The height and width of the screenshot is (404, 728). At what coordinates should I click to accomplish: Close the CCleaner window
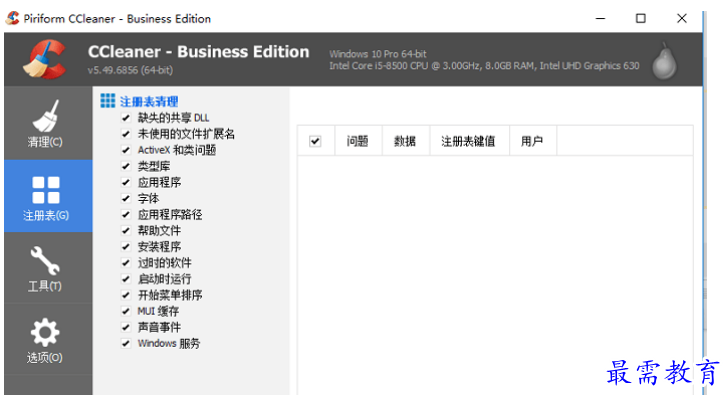(x=682, y=19)
